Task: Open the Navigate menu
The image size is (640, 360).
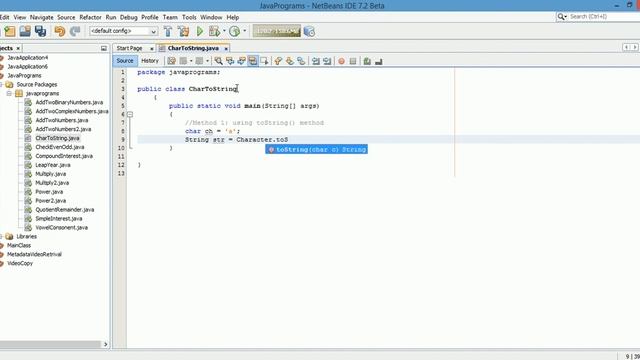Action: (42, 17)
